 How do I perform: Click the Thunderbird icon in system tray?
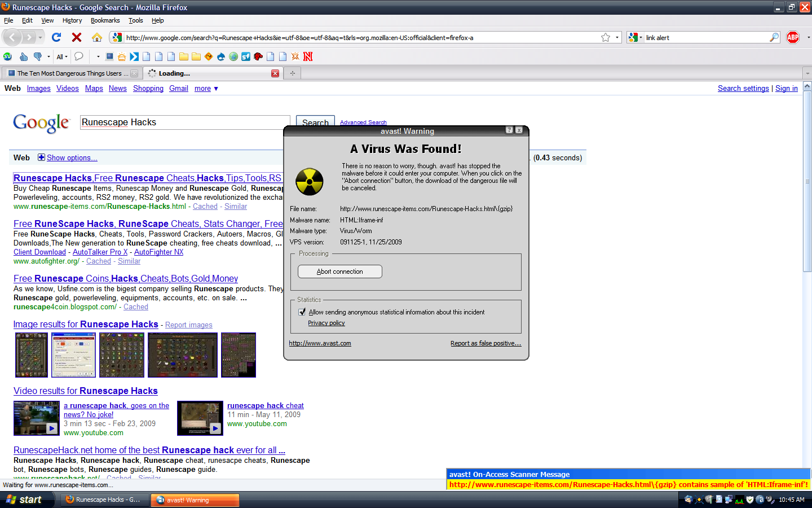(689, 500)
